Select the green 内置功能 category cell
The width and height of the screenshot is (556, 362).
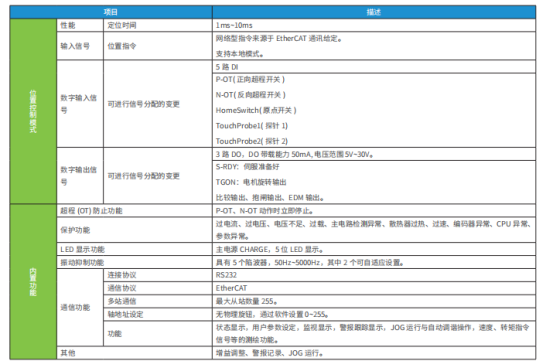click(33, 282)
